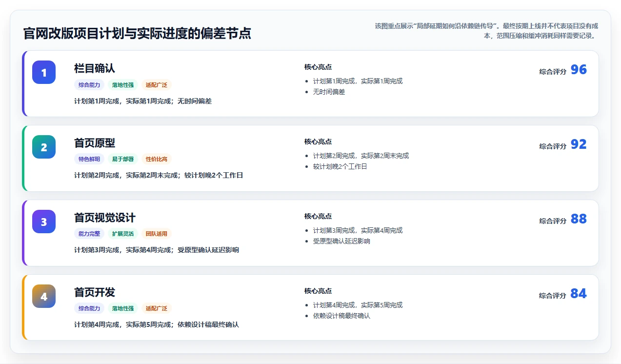The image size is (621, 364).
Task: Click bullet 计划第2周完成，实际第2周末完成 under 核心亮点
Action: [361, 156]
